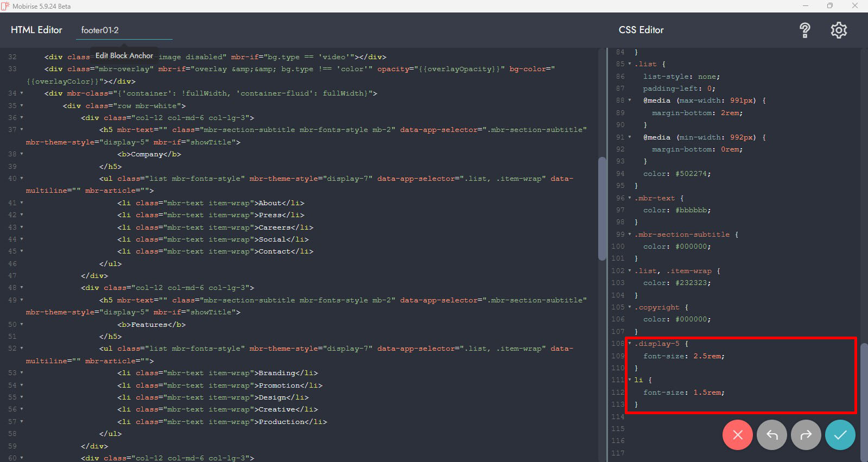This screenshot has width=868, height=462.
Task: Fold the .list rule at CSS line 85
Action: click(x=630, y=64)
